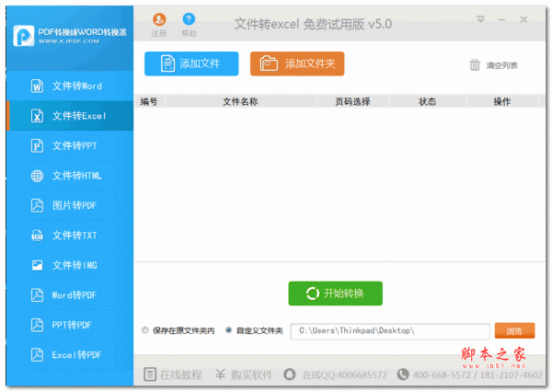Click the www.xjpdf.com website text
Image resolution: width=552 pixels, height=392 pixels.
click(69, 41)
